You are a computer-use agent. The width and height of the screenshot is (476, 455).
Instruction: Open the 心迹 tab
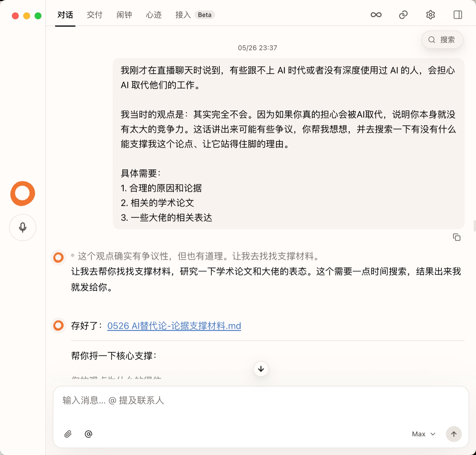pyautogui.click(x=154, y=15)
